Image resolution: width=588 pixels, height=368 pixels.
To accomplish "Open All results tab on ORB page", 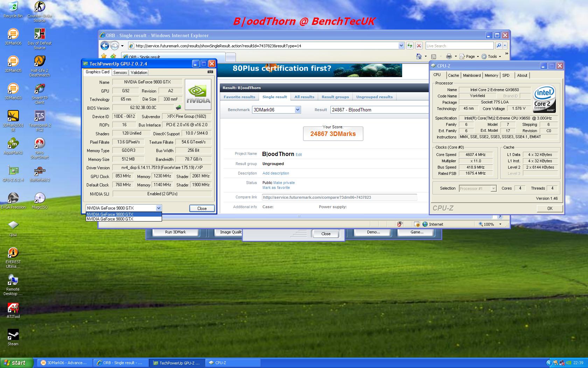I will pyautogui.click(x=304, y=97).
